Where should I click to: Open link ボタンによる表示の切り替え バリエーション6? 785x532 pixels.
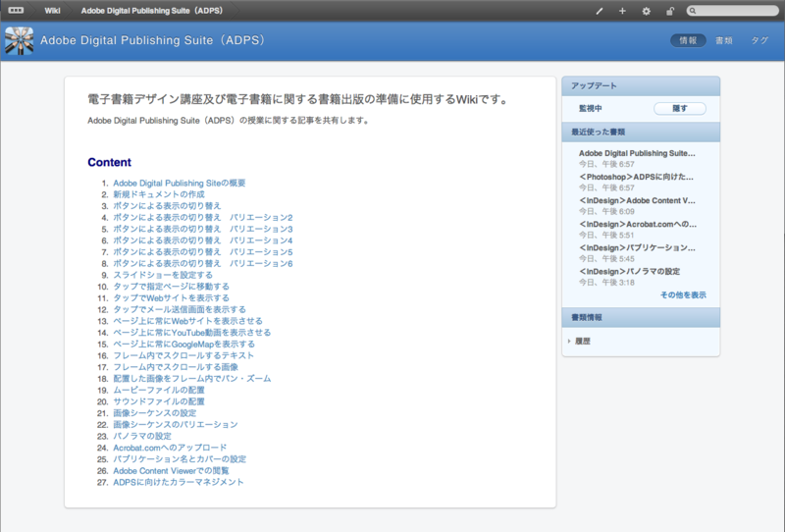click(x=203, y=263)
